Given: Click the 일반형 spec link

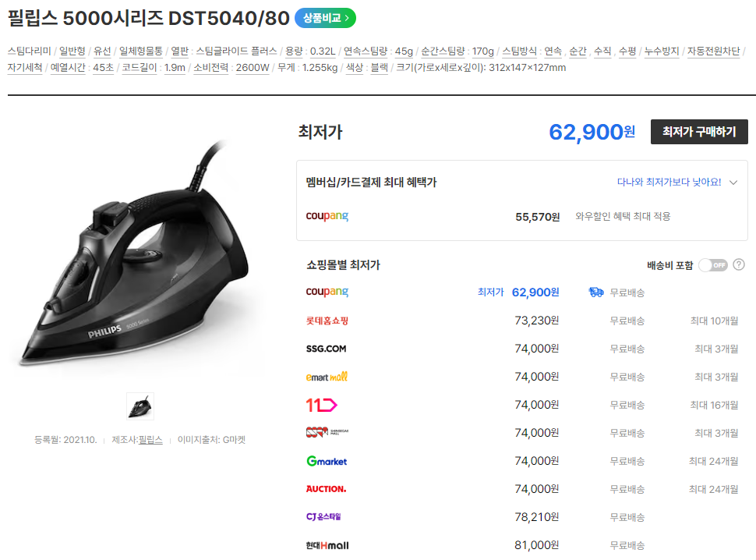Looking at the screenshot, I should (72, 51).
